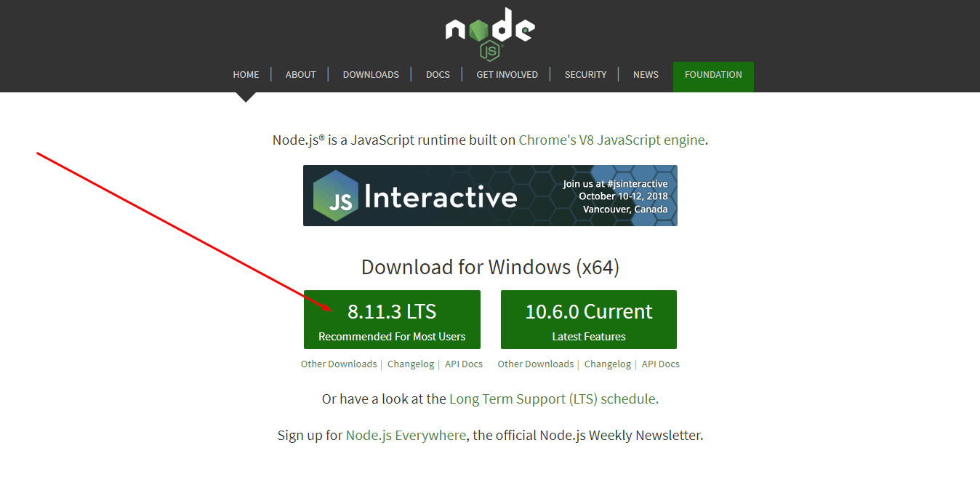The image size is (980, 480).
Task: Follow the Node.js Everywhere newsletter link
Action: pos(406,436)
